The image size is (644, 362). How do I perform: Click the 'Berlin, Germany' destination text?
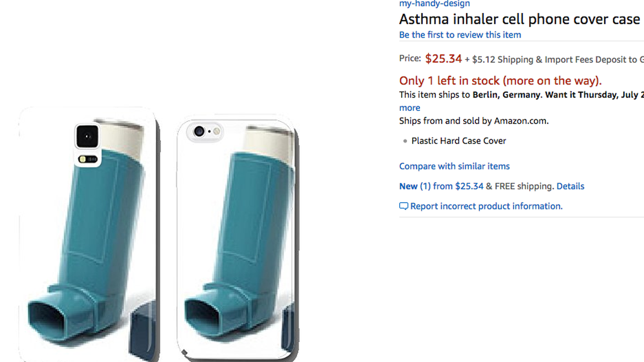506,95
